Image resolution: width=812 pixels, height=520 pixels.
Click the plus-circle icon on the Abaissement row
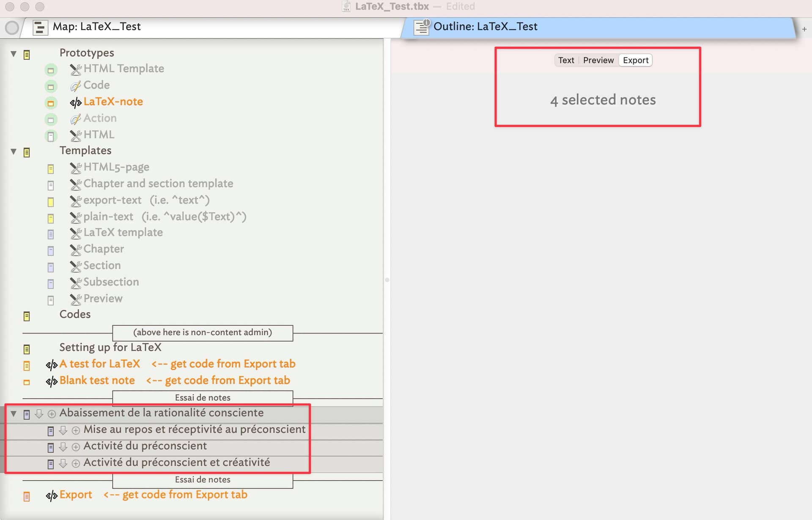[x=52, y=414]
